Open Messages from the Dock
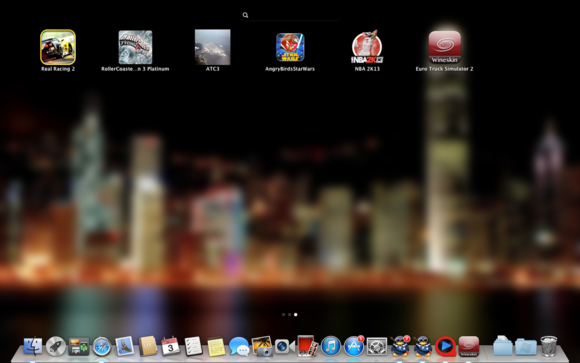 [239, 346]
